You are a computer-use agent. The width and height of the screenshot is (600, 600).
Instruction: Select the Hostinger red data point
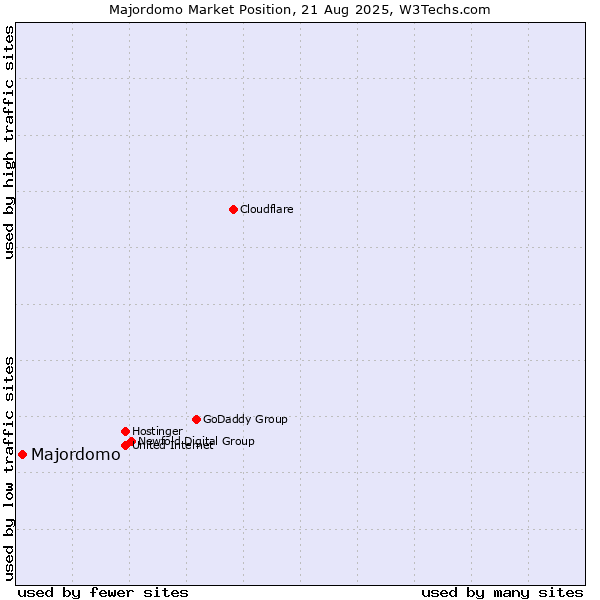[x=126, y=432]
